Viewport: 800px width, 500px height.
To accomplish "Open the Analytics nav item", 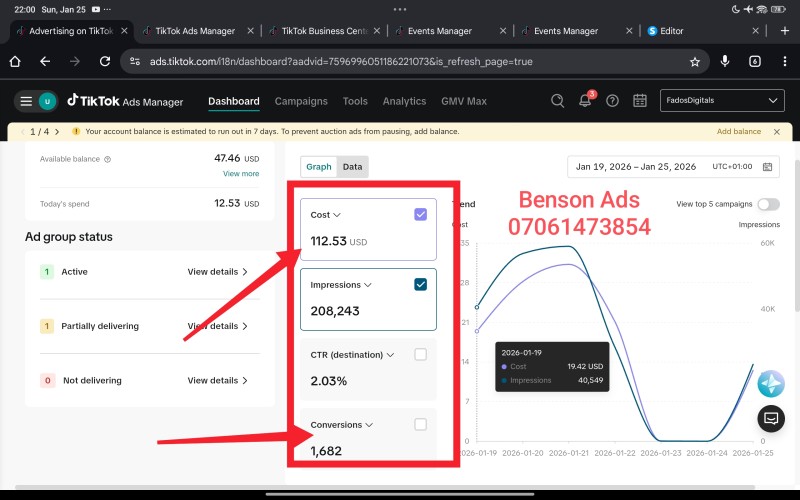I will pos(404,101).
